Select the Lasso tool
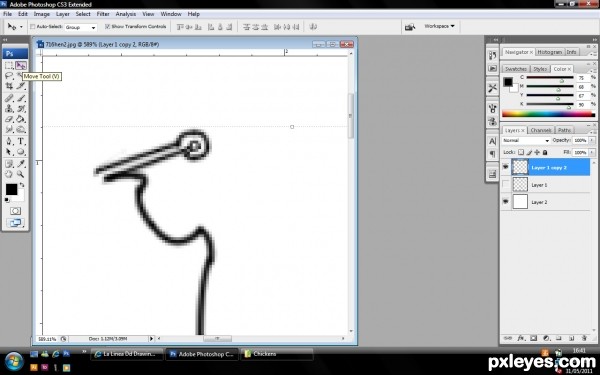Viewport: 600px width, 375px height. coord(9,76)
